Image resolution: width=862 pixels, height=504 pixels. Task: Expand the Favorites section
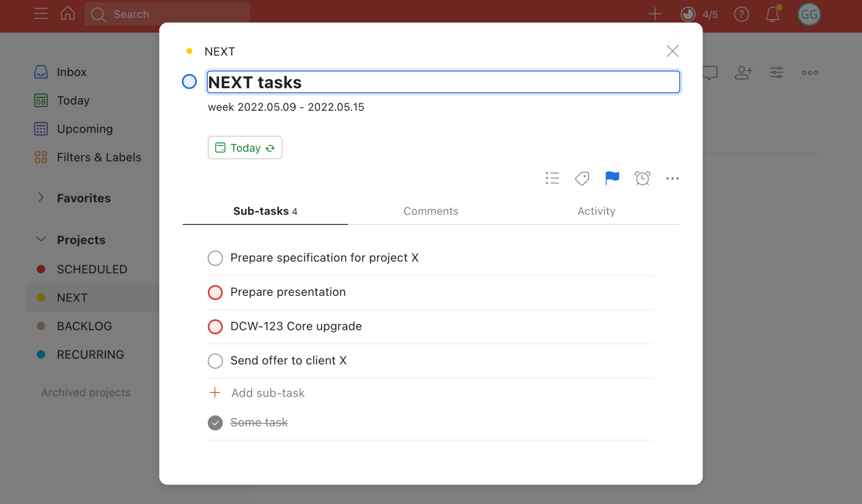(x=40, y=198)
